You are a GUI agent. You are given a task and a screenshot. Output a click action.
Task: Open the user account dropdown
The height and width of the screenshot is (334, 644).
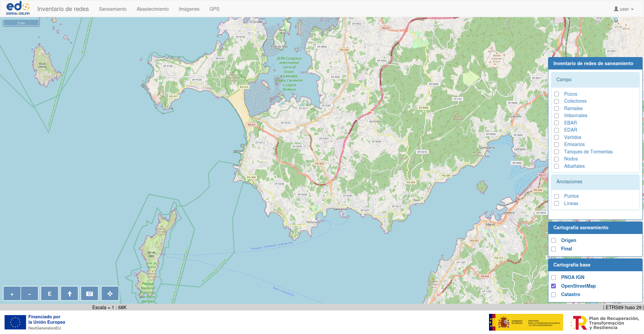(624, 9)
